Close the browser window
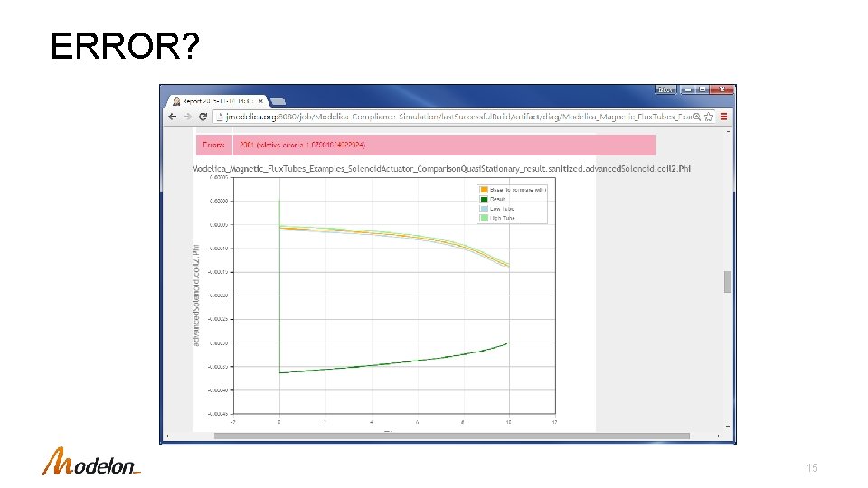868x488 pixels. 722,89
